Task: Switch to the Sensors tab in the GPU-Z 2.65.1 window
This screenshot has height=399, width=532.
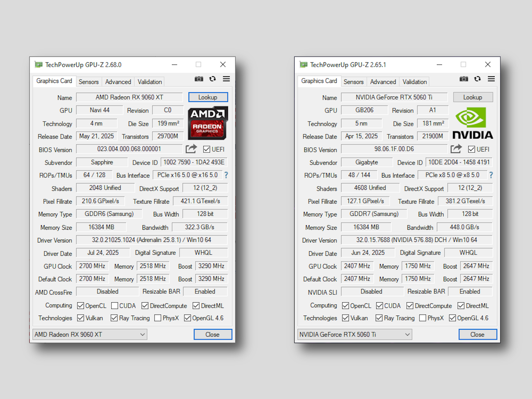Action: coord(353,82)
